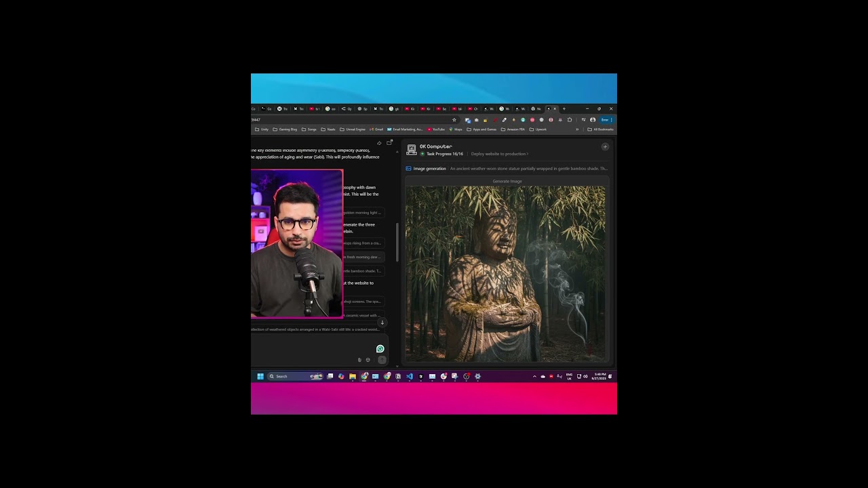Click the generated Buddha statue image
This screenshot has width=868, height=488.
pos(505,274)
